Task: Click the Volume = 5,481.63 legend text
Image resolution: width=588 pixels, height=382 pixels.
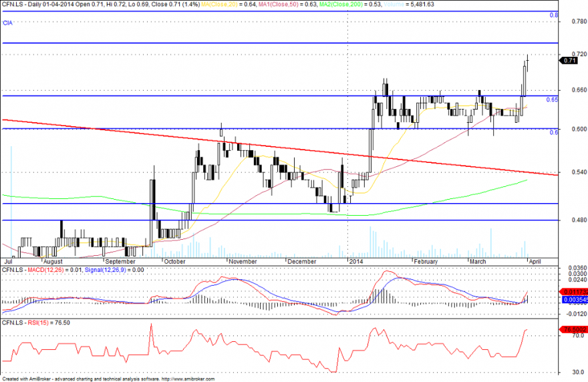Action: [x=408, y=5]
